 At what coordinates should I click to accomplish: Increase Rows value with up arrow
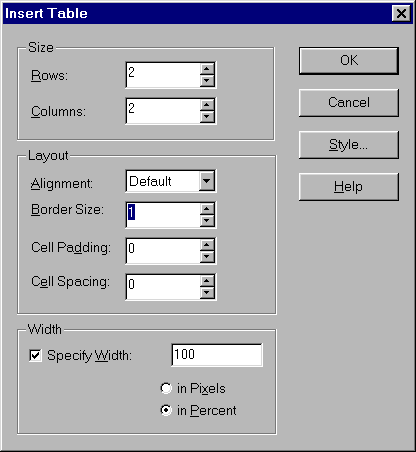pyautogui.click(x=207, y=69)
